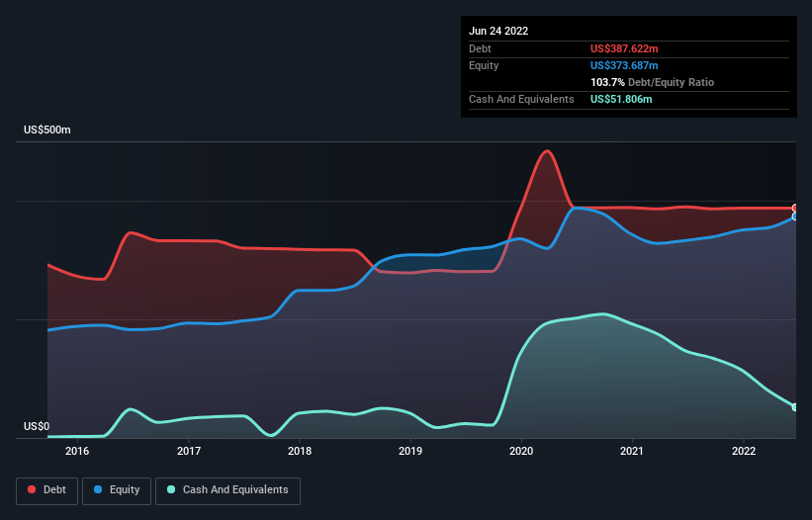Click the 103.7% Debt/Equity Ratio text
This screenshot has width=812, height=520.
pos(652,82)
